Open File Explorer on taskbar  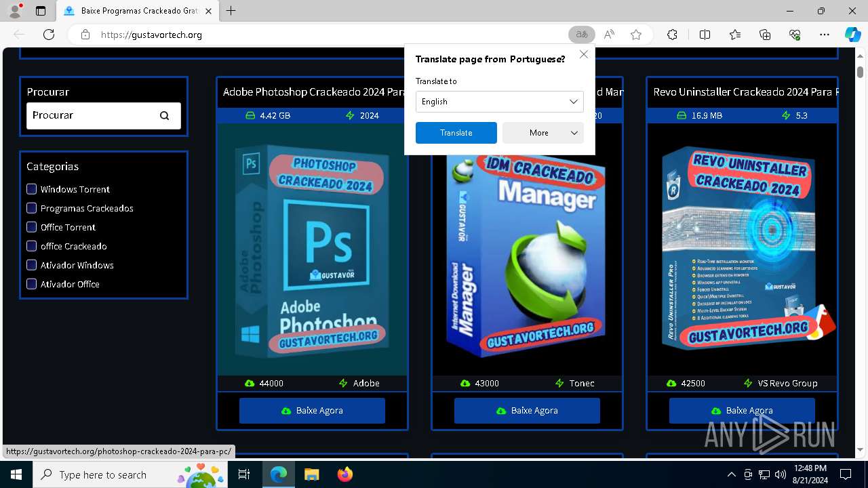[311, 474]
